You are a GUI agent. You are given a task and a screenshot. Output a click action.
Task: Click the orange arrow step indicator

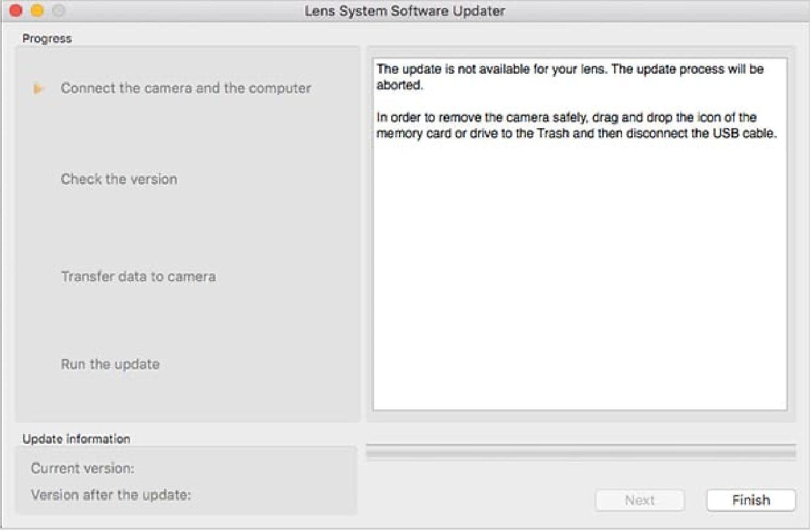tap(39, 89)
